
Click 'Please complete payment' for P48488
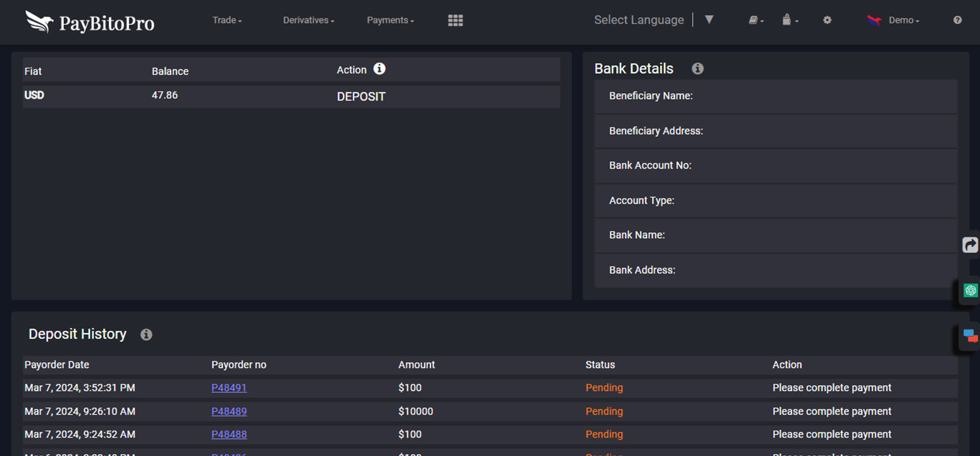832,434
